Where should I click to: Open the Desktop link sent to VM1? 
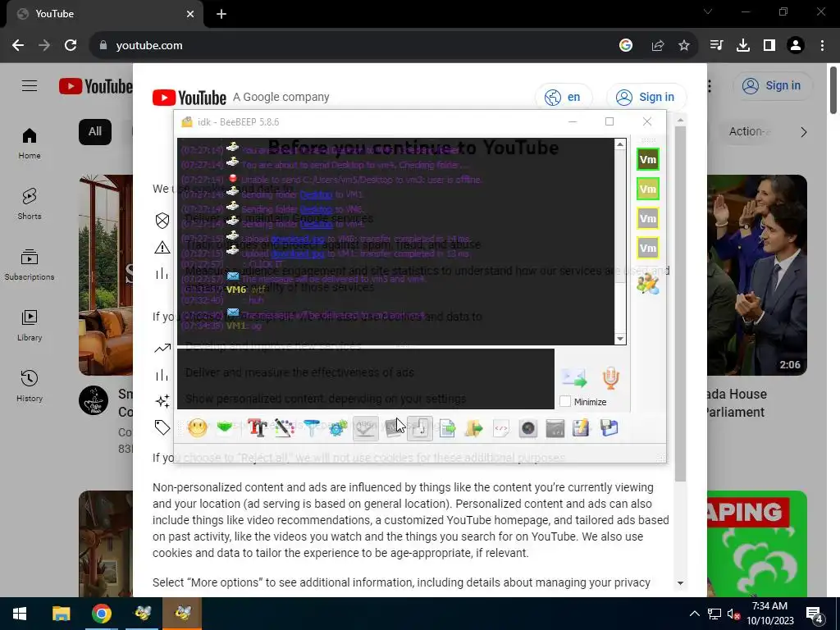pos(316,194)
